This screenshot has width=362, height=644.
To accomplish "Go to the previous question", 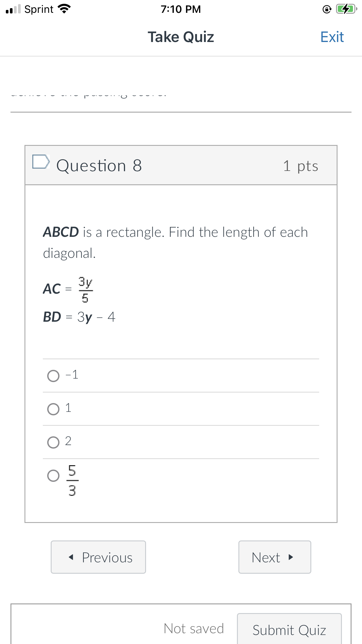I will 98,557.
